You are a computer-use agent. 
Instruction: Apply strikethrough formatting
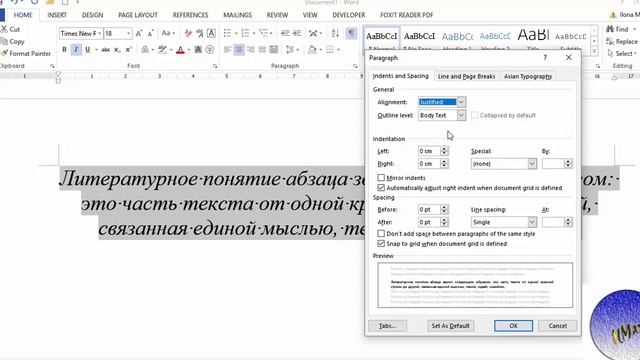tap(105, 50)
